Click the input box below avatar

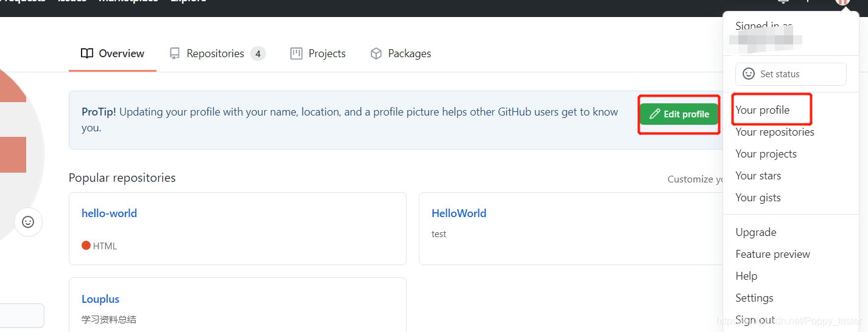(22, 316)
